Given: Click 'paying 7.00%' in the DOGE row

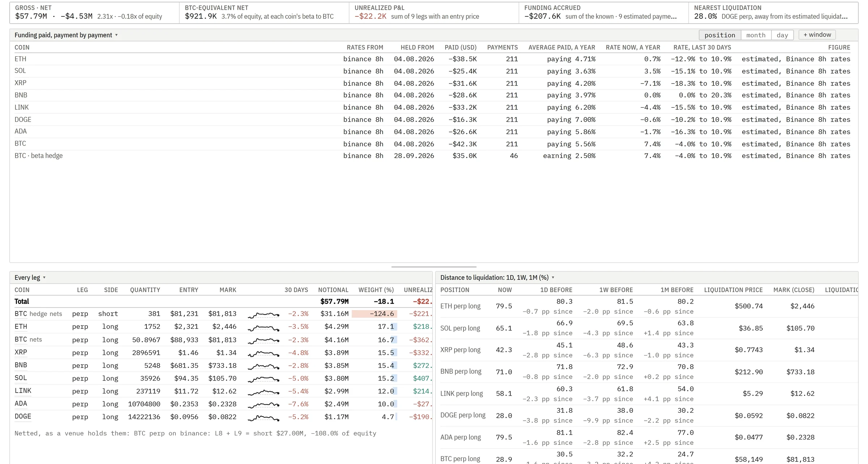Looking at the screenshot, I should (571, 120).
